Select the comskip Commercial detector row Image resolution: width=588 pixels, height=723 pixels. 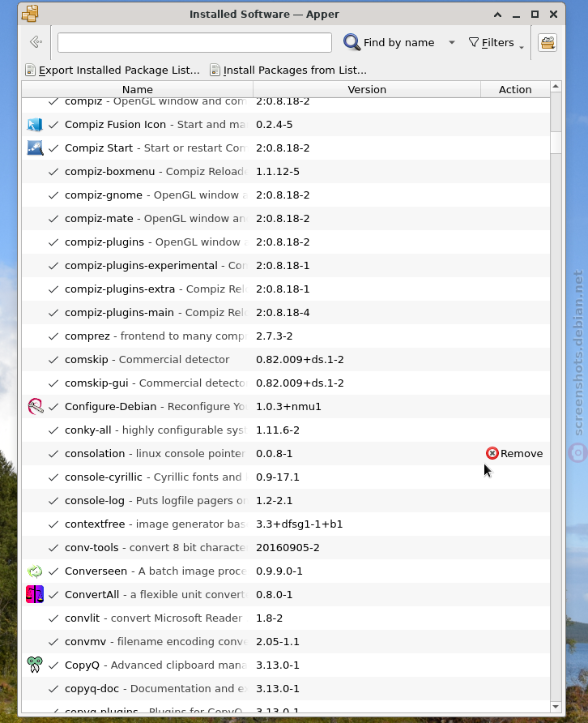pos(286,360)
